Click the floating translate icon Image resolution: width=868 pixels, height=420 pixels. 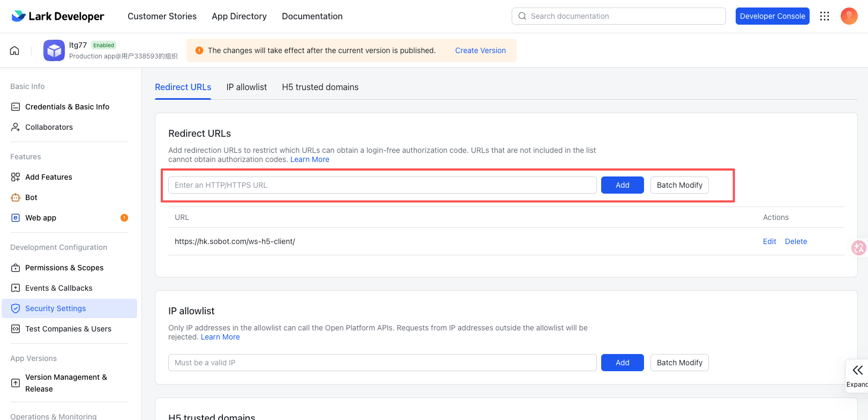[x=858, y=247]
